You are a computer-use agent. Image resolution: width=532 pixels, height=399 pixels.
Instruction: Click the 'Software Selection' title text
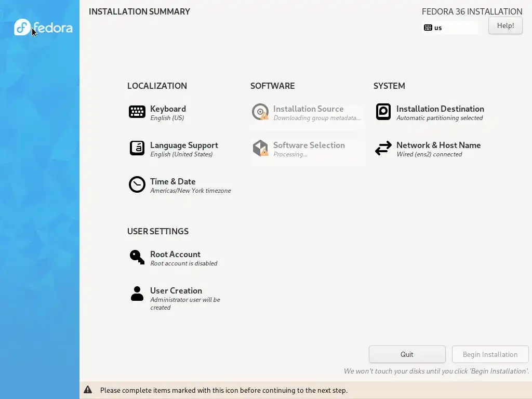pos(309,145)
